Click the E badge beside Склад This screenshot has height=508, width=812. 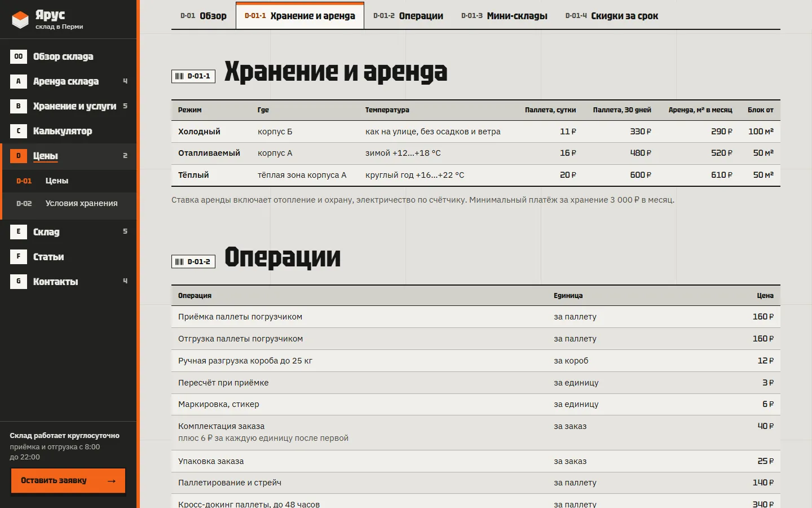[x=19, y=231]
